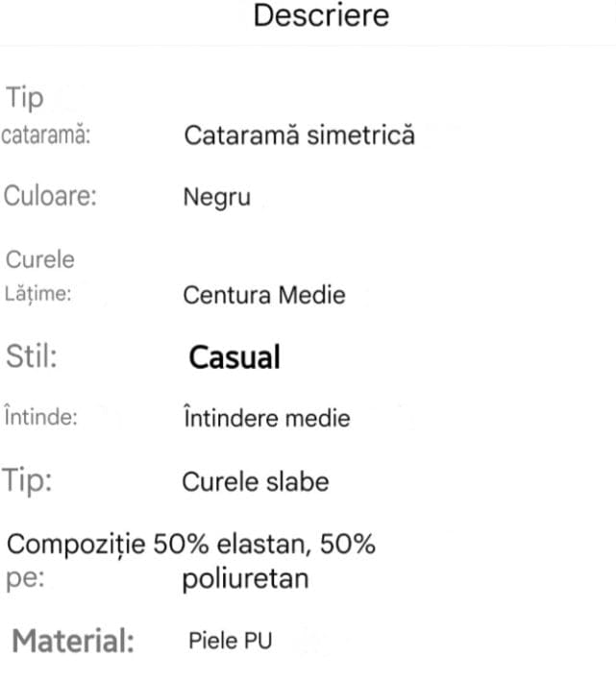Click the Centura Medie value
This screenshot has width=616, height=682.
point(263,295)
